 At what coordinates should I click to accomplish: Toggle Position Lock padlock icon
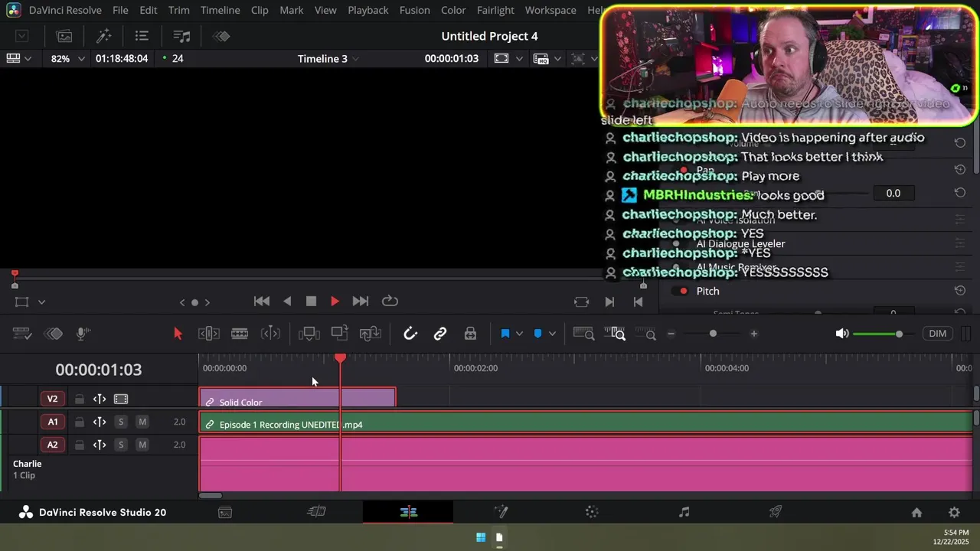(470, 334)
